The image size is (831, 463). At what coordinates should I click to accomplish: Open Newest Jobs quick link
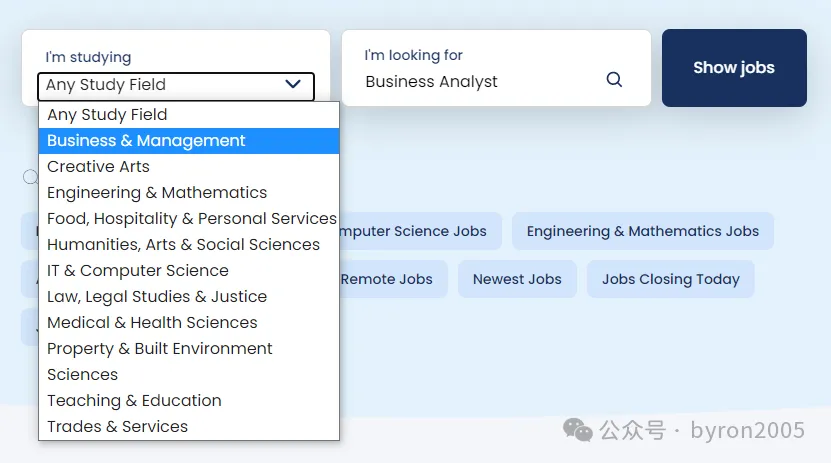(517, 279)
